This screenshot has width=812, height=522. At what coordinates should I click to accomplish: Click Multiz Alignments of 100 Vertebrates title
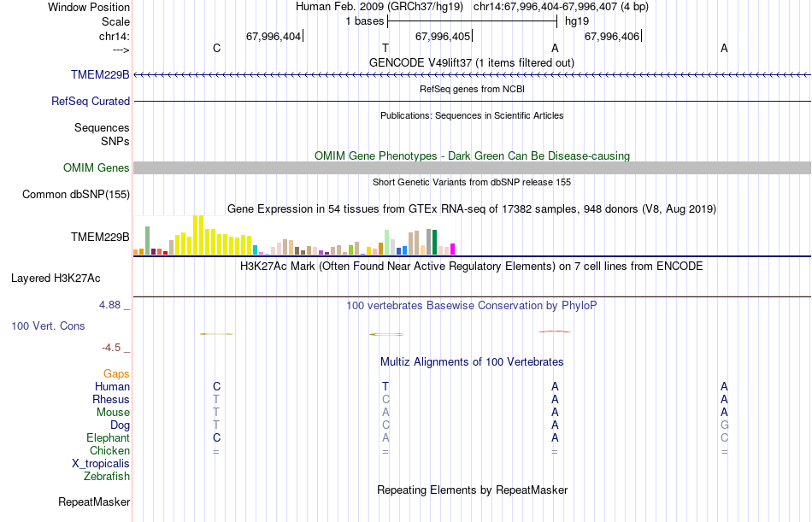pos(472,362)
